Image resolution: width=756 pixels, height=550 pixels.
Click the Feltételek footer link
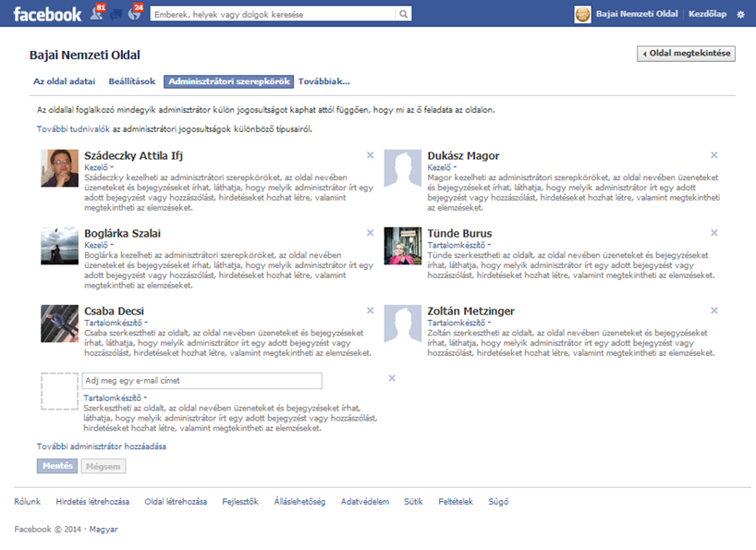pyautogui.click(x=456, y=502)
